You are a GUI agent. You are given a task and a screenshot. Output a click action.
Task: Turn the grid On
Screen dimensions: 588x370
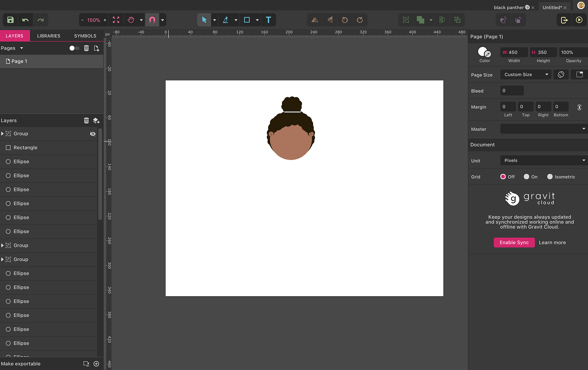click(x=527, y=177)
